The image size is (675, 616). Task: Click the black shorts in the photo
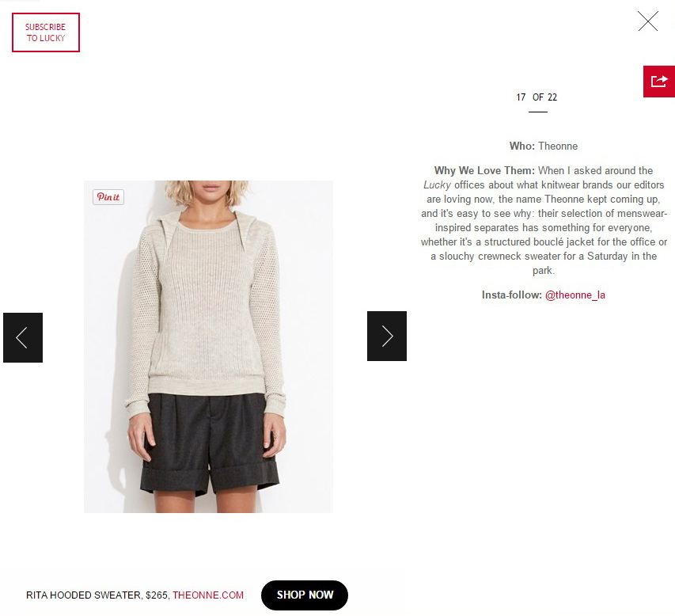tap(210, 443)
